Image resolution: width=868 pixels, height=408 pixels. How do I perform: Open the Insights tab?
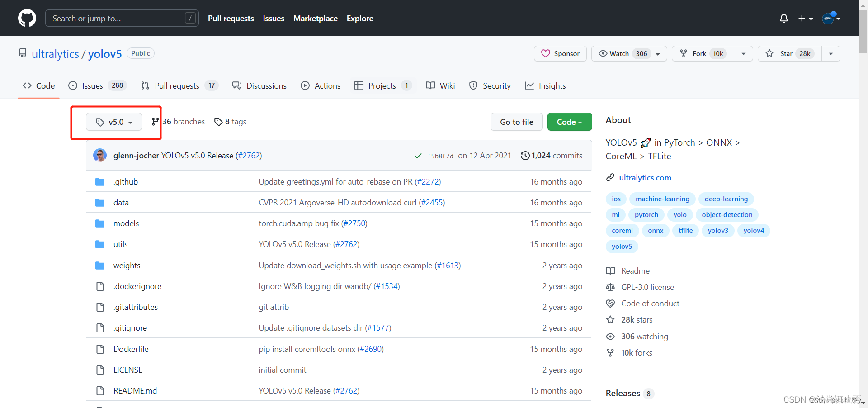[x=545, y=85]
